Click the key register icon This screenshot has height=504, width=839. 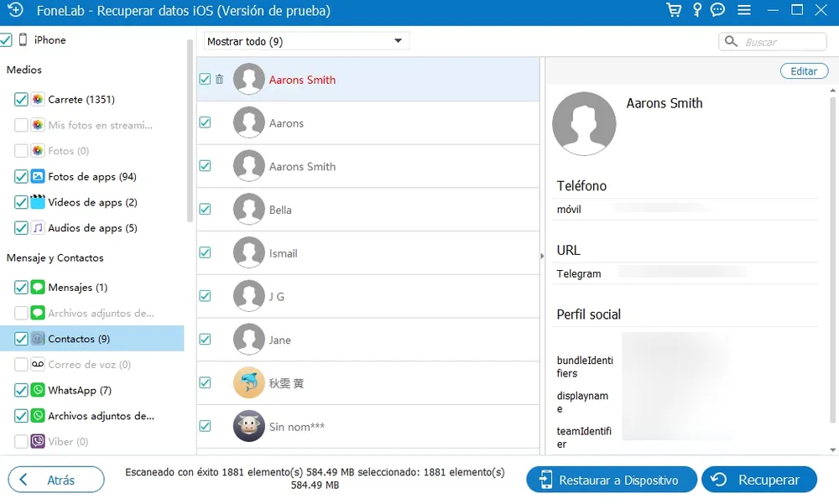pyautogui.click(x=696, y=11)
